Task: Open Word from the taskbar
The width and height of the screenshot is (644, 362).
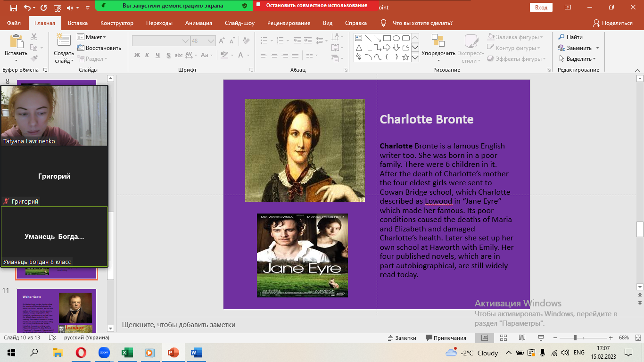Action: click(196, 353)
